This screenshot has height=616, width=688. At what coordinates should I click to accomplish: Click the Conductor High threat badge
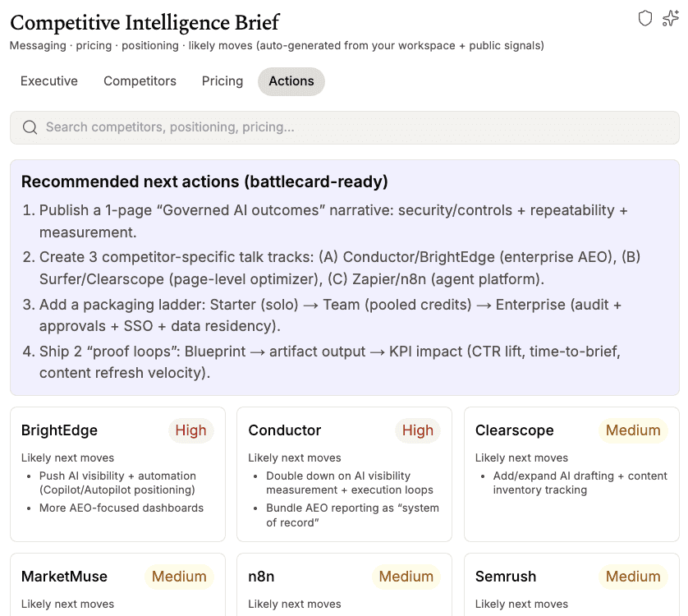pos(418,430)
